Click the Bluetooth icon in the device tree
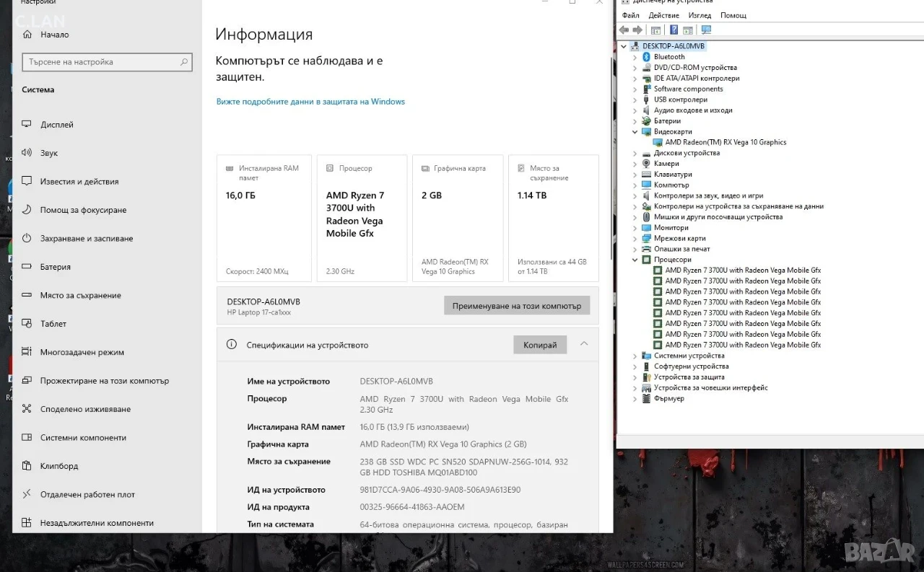 coord(647,57)
